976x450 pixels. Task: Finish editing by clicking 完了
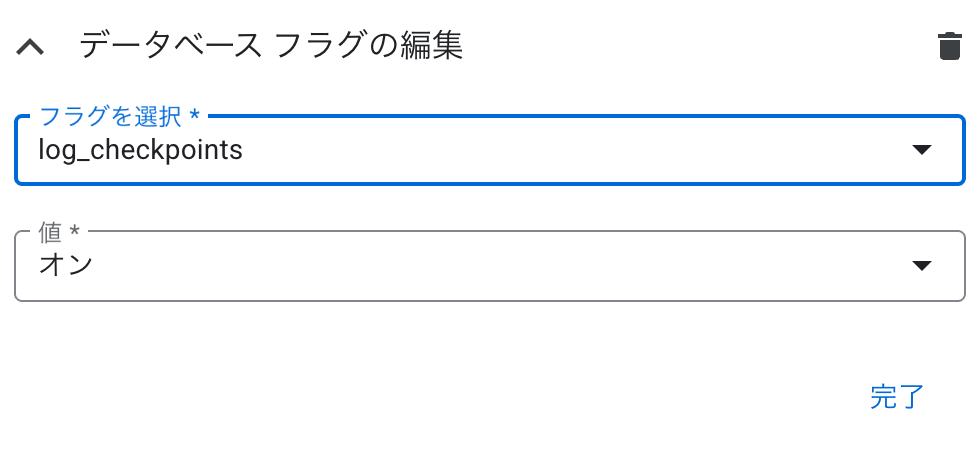(x=896, y=396)
